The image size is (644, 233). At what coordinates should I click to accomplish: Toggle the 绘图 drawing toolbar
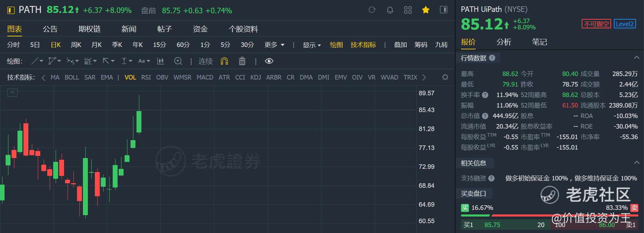(x=336, y=45)
